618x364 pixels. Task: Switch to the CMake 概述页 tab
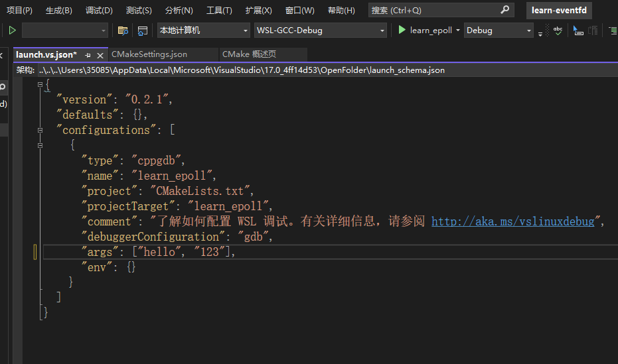click(249, 54)
